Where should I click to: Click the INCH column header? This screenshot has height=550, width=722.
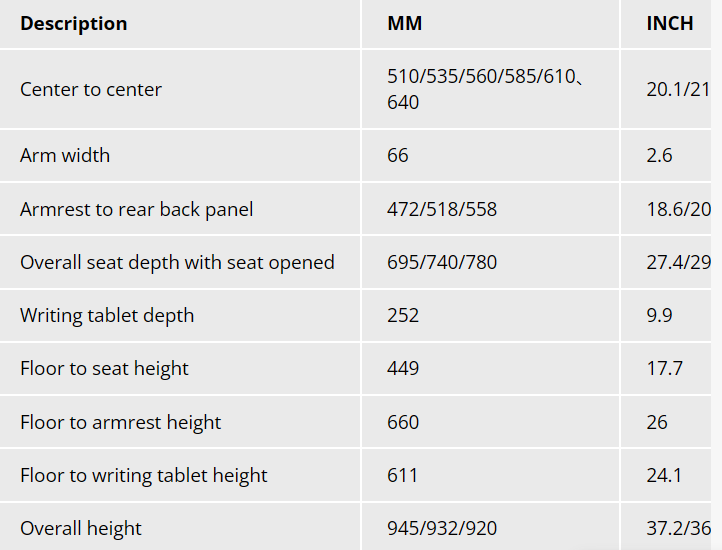click(x=670, y=23)
